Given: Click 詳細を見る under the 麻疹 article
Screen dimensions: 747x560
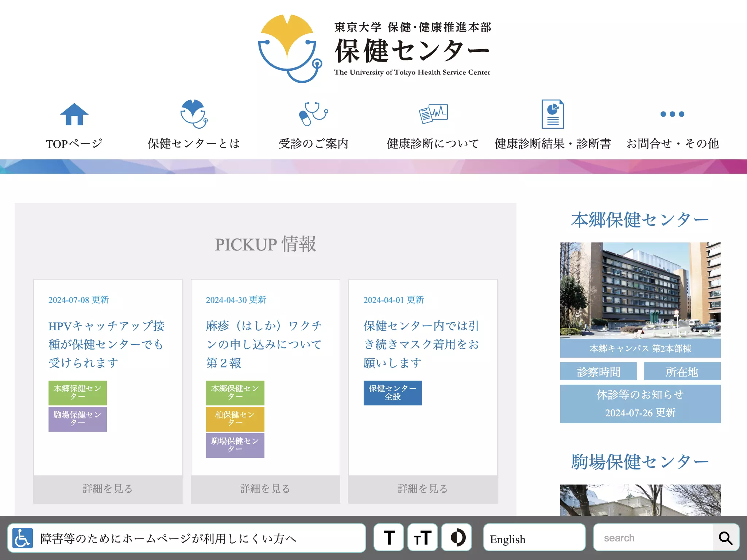Looking at the screenshot, I should point(266,489).
